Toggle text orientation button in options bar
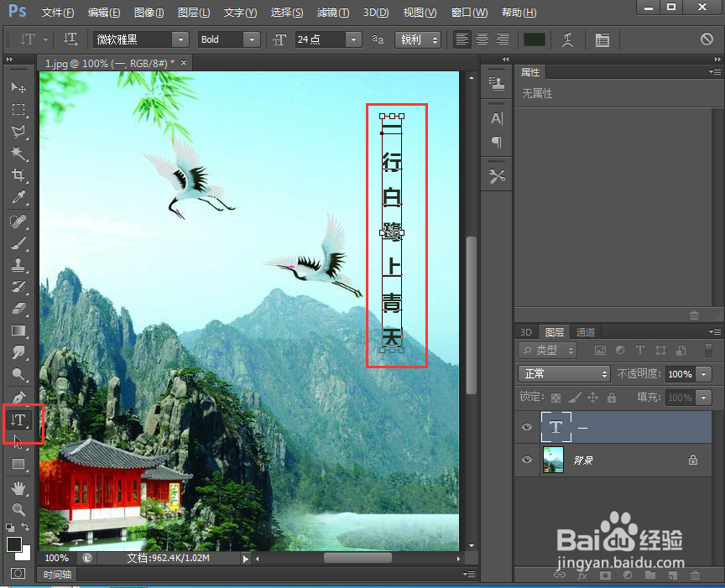The image size is (725, 588). [70, 39]
